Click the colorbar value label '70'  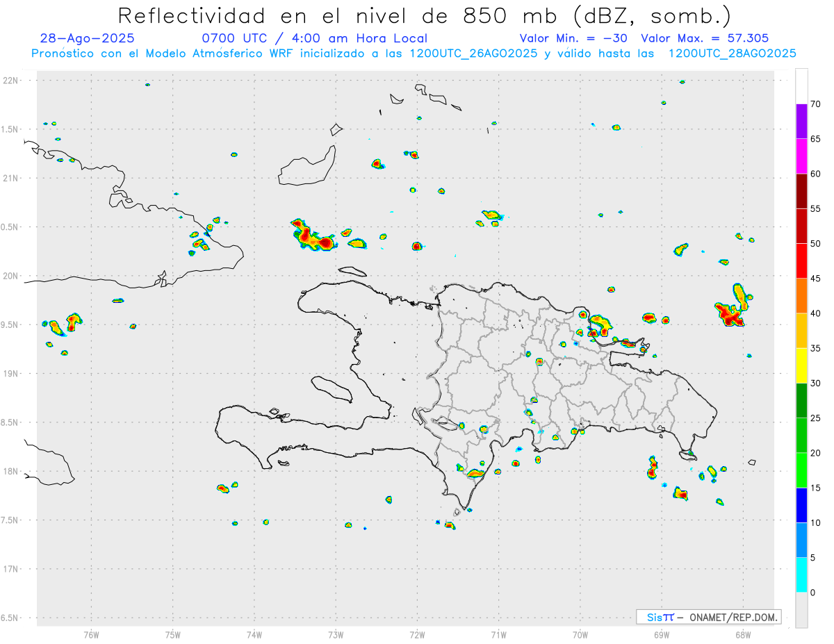tap(815, 104)
